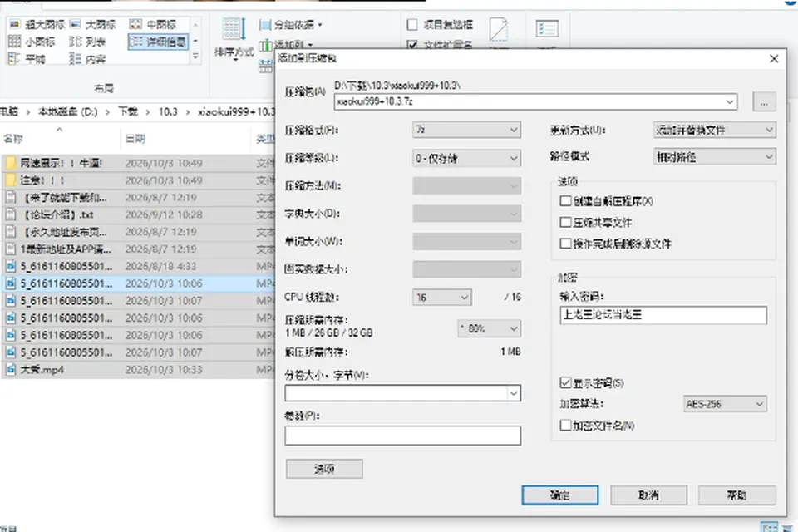Browse for archive location with ... button
The width and height of the screenshot is (798, 532).
pyautogui.click(x=764, y=101)
